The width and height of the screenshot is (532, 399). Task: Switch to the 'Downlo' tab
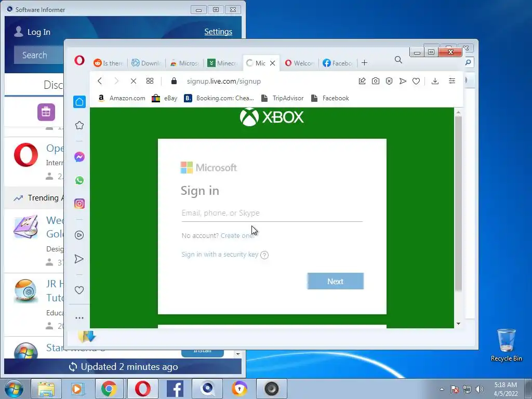point(146,63)
